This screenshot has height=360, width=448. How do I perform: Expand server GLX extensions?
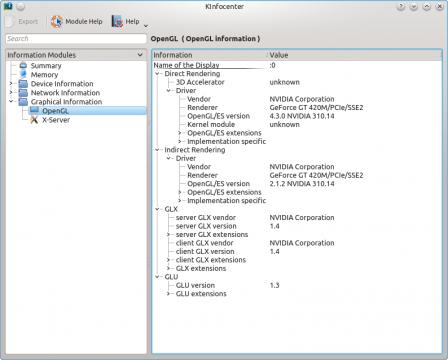(169, 235)
